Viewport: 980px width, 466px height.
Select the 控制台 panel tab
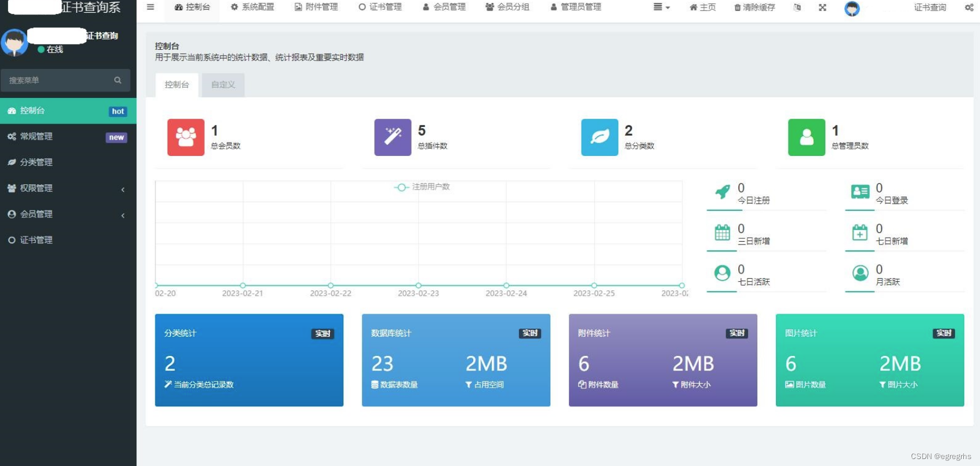[177, 85]
